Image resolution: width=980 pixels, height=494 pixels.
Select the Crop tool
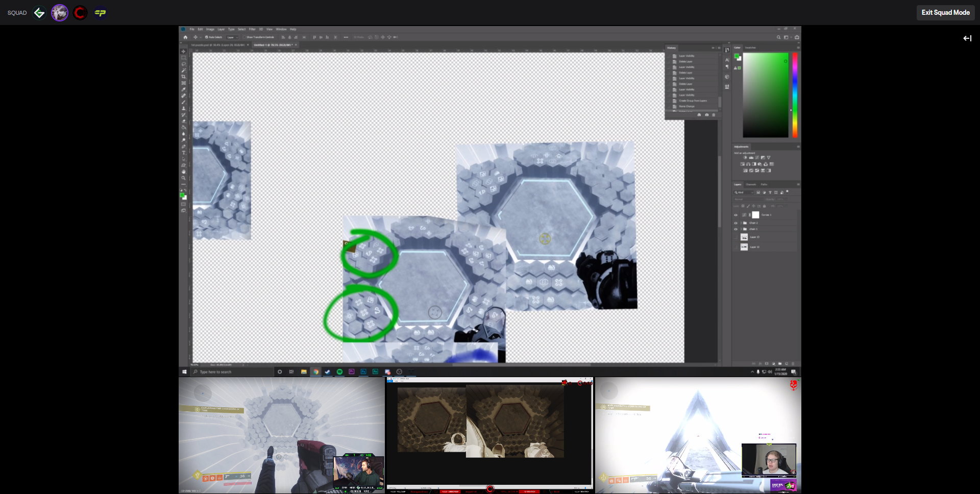tap(183, 77)
